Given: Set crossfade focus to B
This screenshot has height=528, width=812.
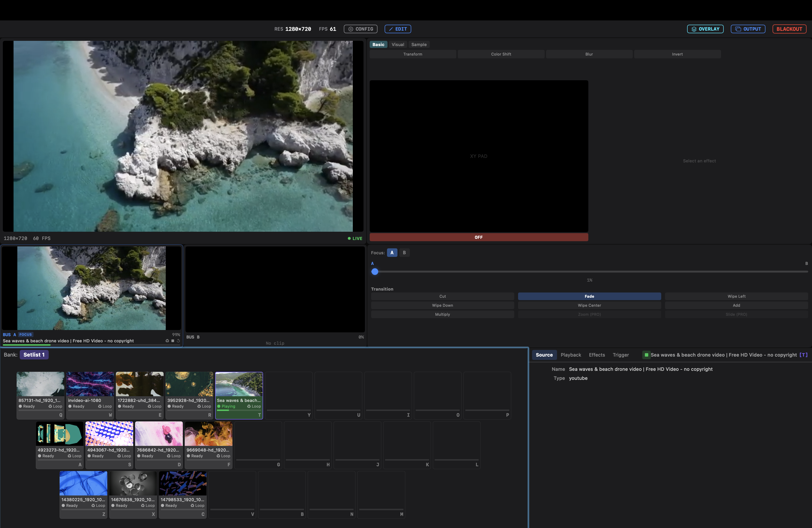Looking at the screenshot, I should (x=404, y=252).
